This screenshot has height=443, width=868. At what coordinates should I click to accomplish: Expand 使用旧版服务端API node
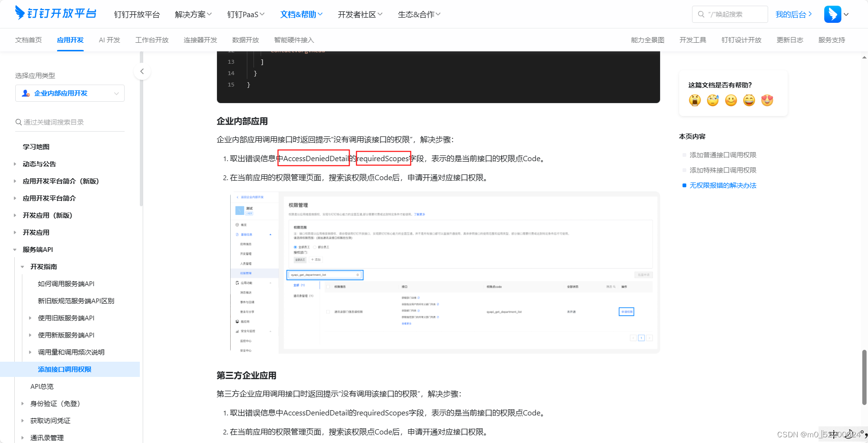point(30,318)
